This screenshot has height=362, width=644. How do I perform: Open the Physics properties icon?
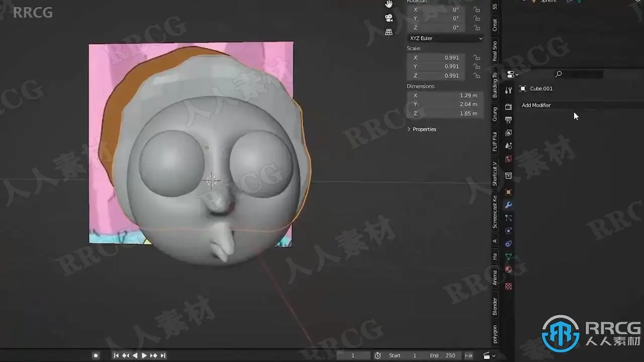pos(508,231)
